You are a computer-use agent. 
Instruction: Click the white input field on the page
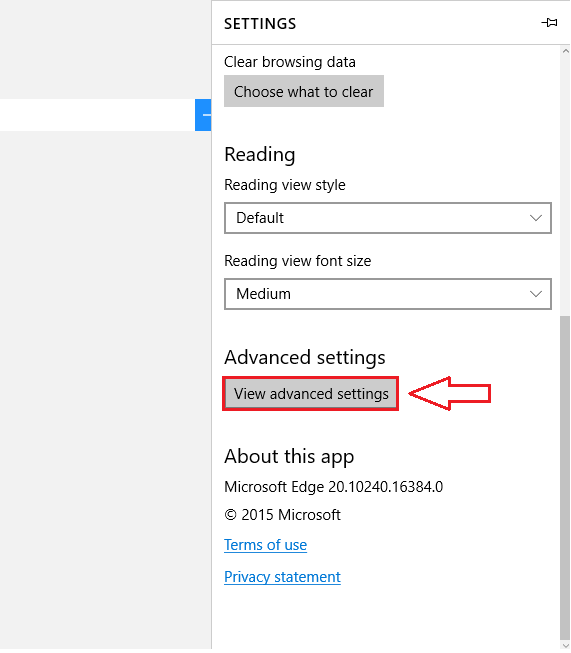97,115
